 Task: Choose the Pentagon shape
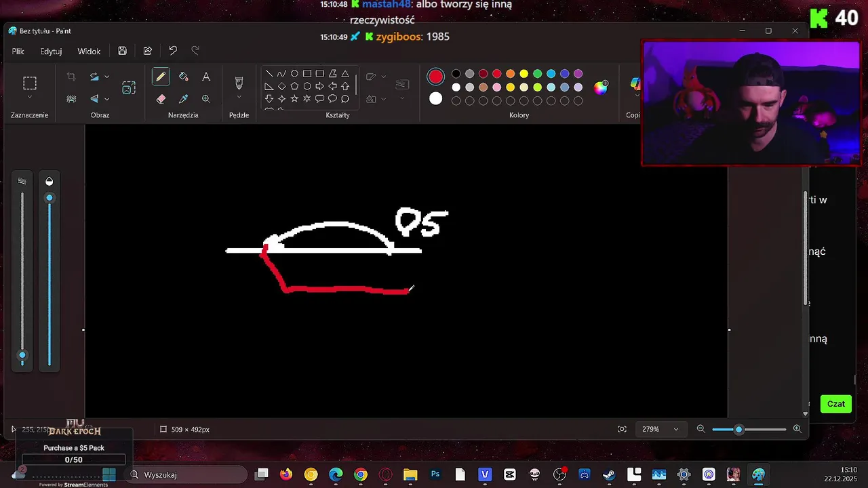[x=294, y=86]
